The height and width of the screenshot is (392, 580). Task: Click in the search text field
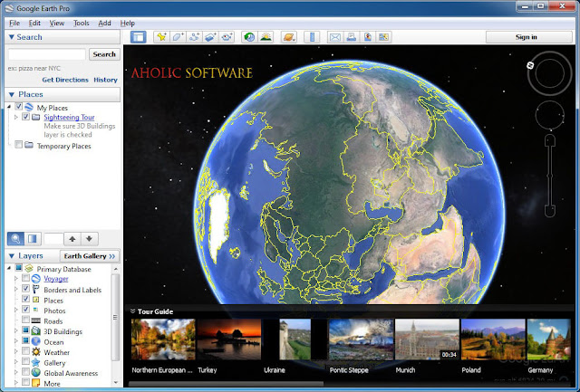click(x=46, y=54)
